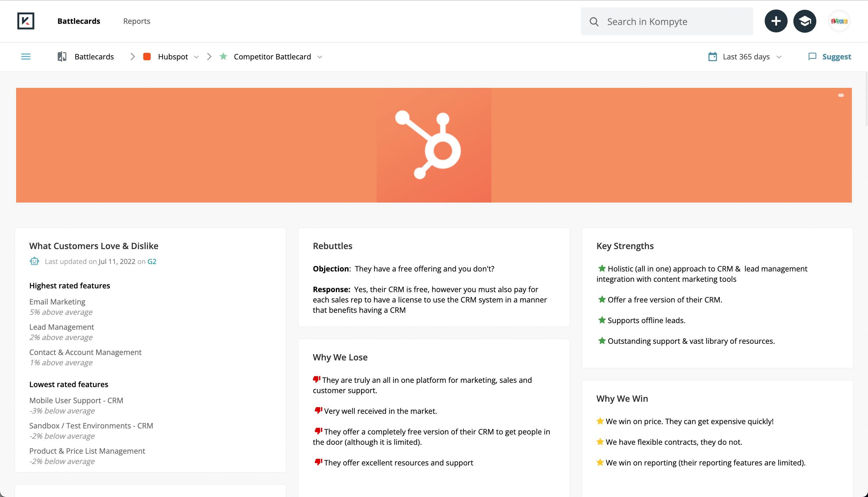Open the graduation cap learning icon

coord(805,21)
